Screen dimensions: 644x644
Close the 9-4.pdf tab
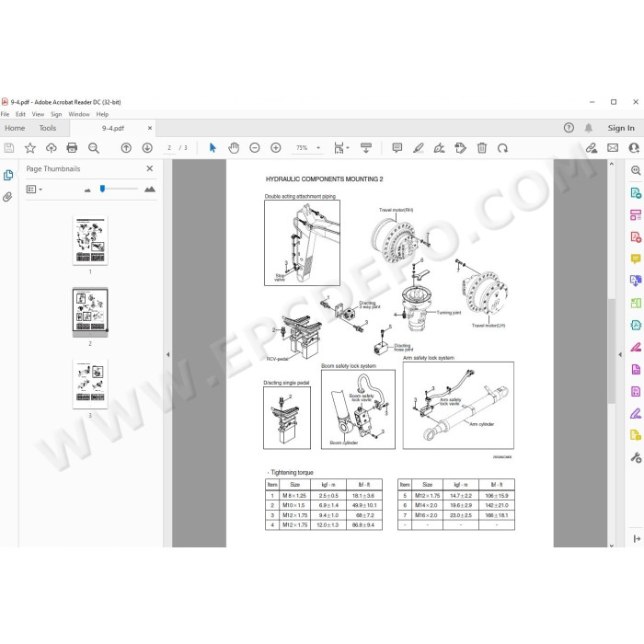(x=150, y=128)
